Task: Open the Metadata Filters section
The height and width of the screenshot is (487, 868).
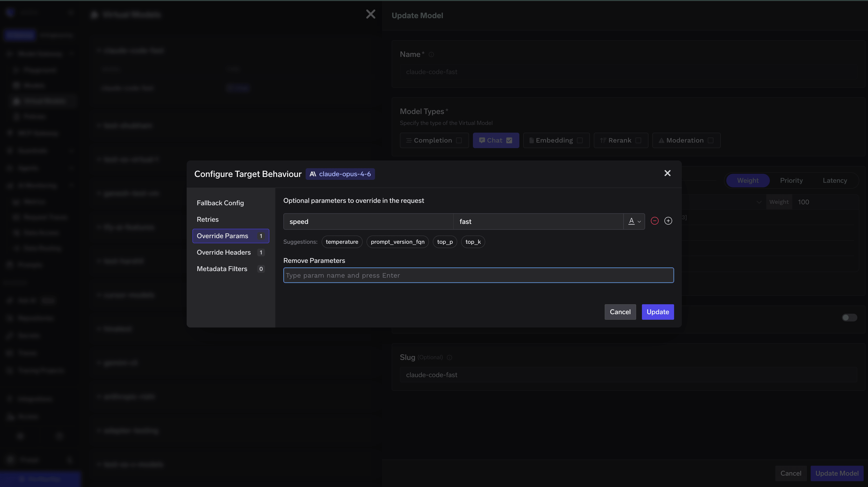Action: [222, 269]
